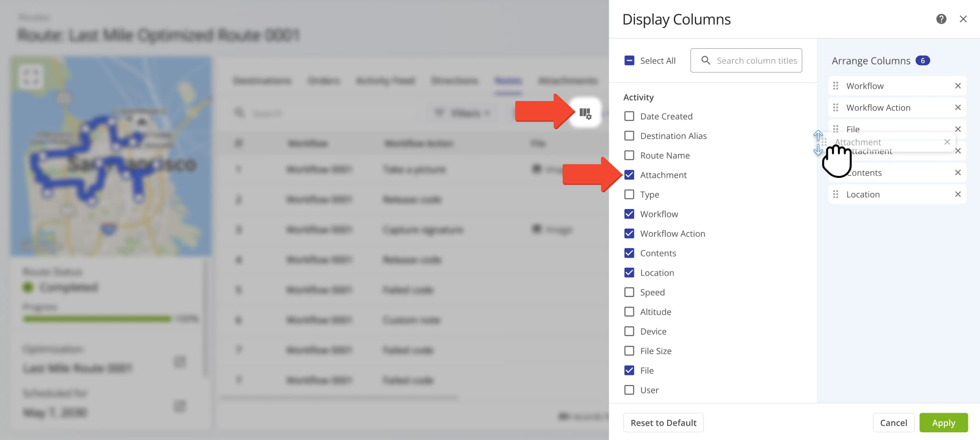Enable the Speed column checkbox

629,292
